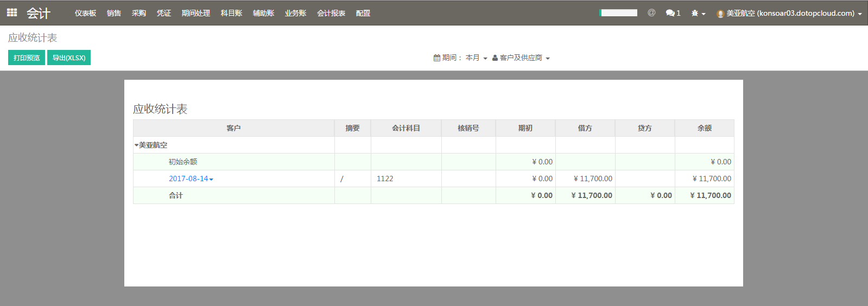Open the 辅助账 menu
868x306 pixels.
point(264,13)
